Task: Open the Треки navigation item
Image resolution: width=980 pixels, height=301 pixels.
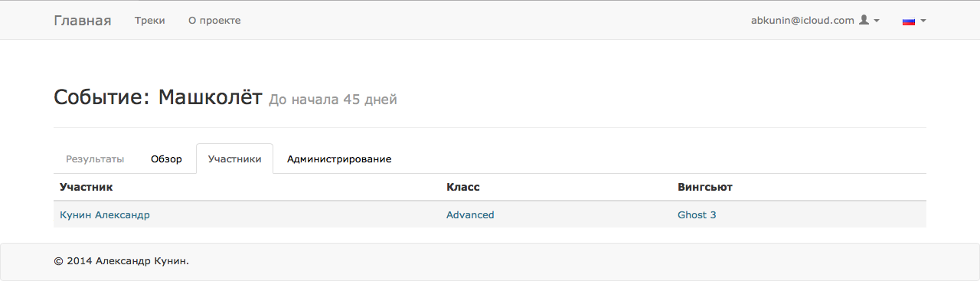Action: [x=149, y=21]
